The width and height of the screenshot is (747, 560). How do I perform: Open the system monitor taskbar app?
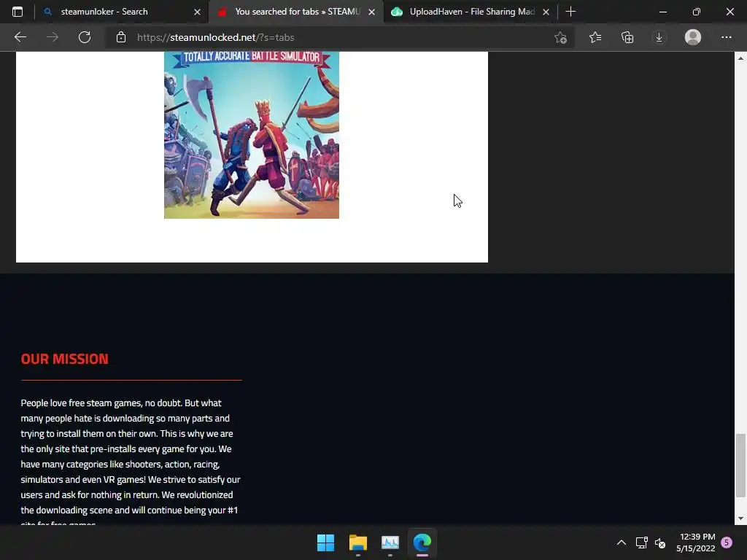pyautogui.click(x=390, y=542)
